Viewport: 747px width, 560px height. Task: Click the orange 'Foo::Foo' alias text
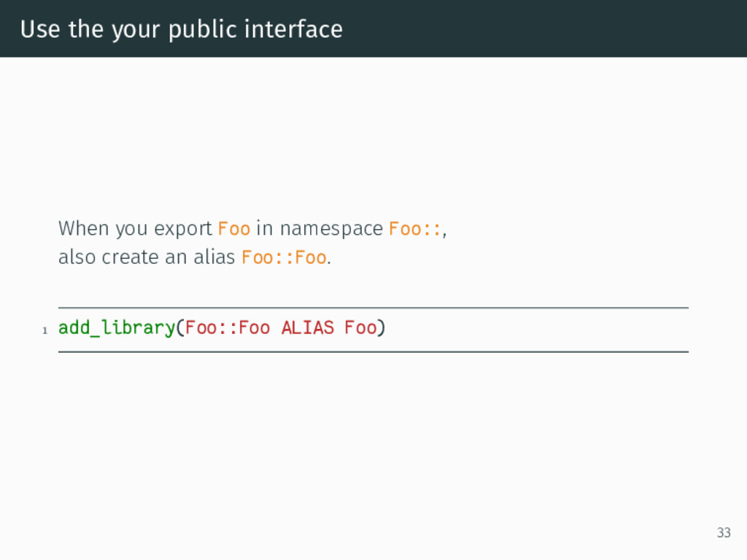coord(285,257)
